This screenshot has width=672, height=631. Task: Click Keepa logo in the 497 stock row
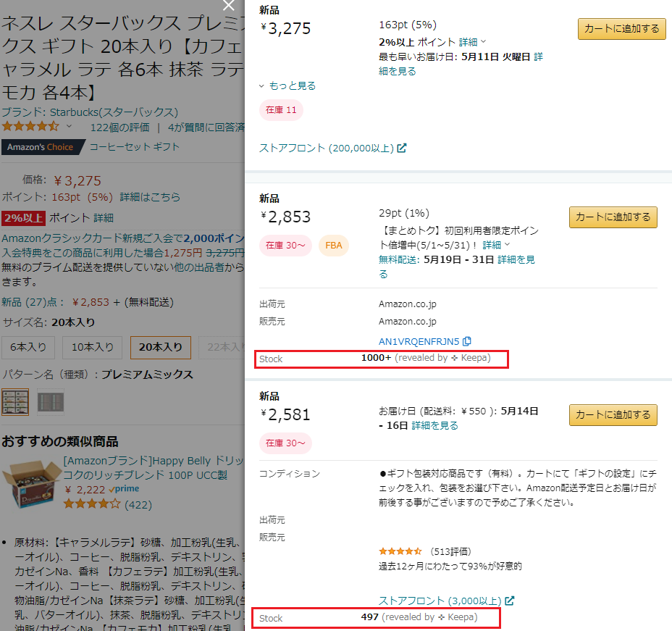pyautogui.click(x=442, y=617)
